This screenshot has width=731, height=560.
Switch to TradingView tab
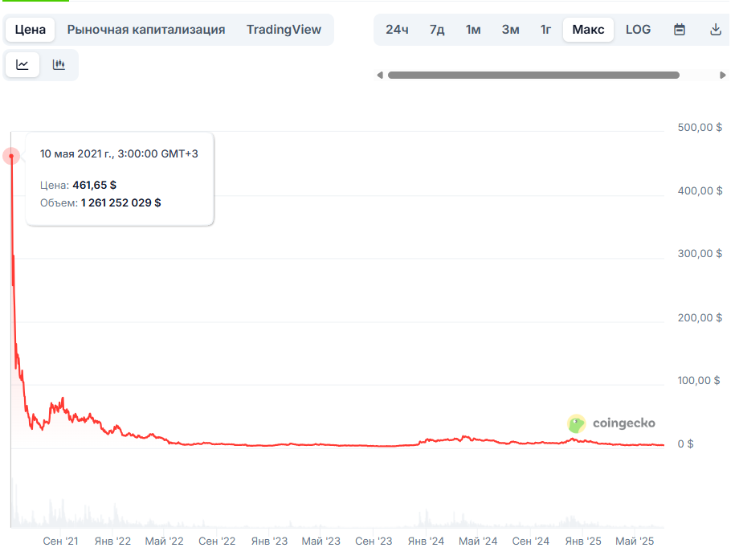(x=284, y=30)
